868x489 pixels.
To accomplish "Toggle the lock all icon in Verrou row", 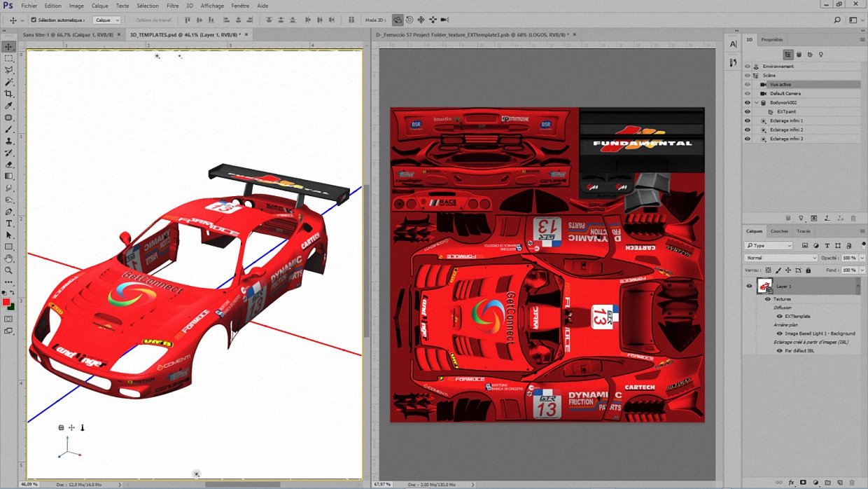I will pos(809,270).
